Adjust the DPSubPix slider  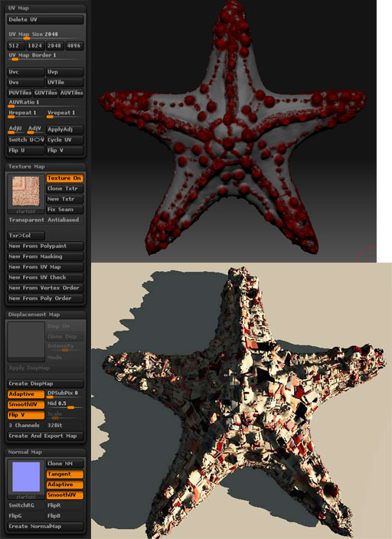(x=64, y=394)
